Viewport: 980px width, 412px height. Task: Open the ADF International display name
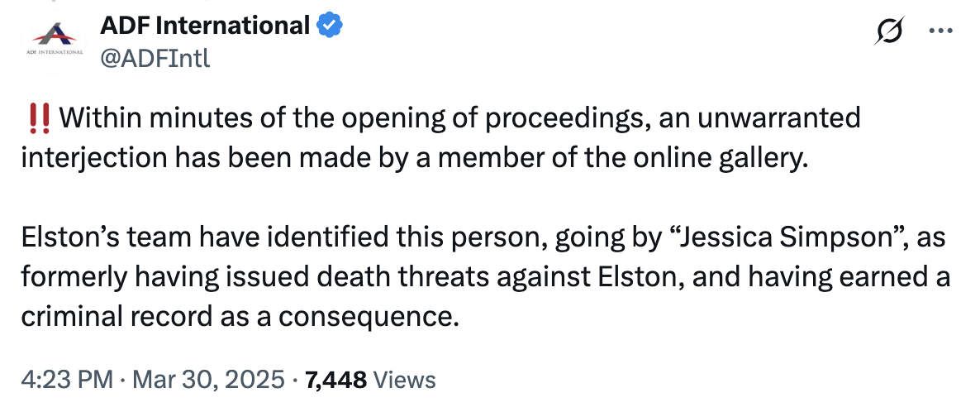[x=205, y=26]
